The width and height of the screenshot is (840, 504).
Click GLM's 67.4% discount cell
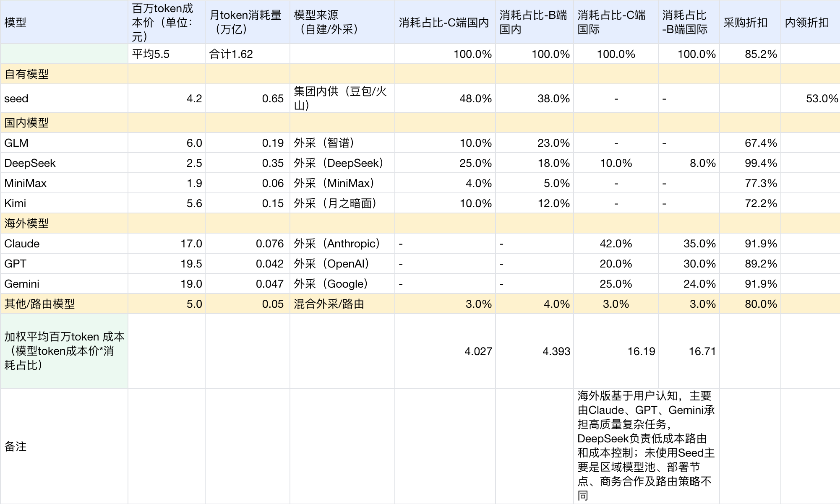click(750, 143)
